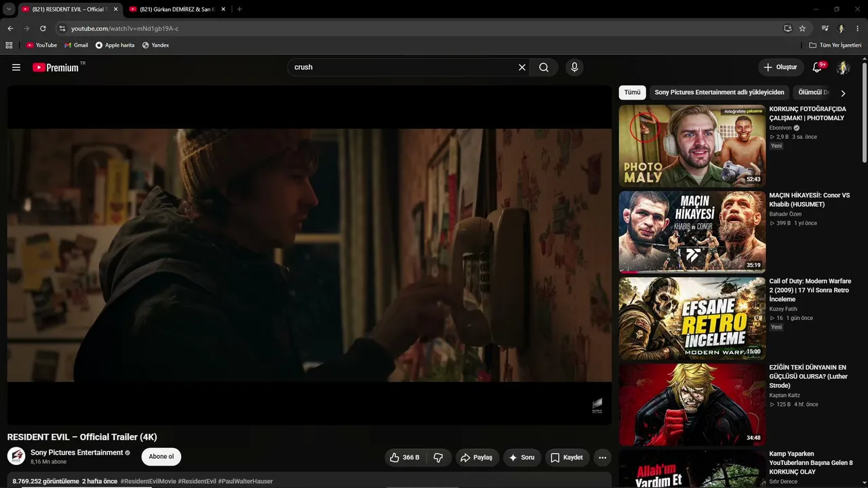The image size is (868, 488).
Task: Open more actions (three dots) under video
Action: pyautogui.click(x=602, y=457)
